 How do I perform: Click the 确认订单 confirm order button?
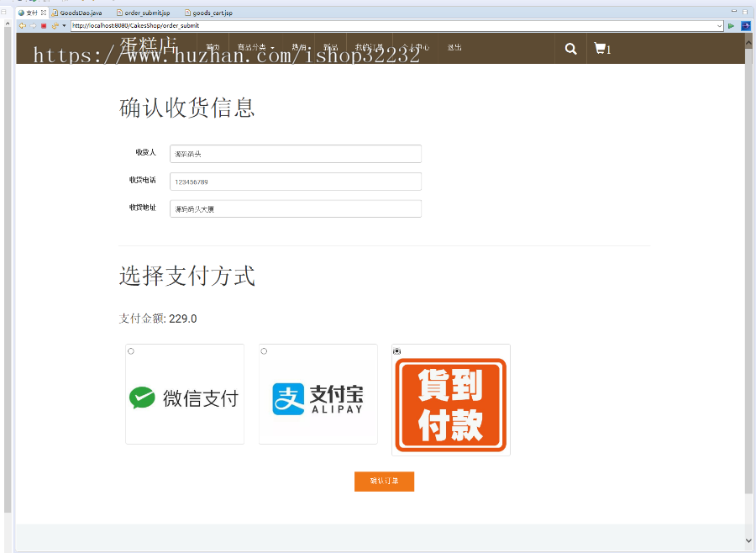pyautogui.click(x=384, y=482)
